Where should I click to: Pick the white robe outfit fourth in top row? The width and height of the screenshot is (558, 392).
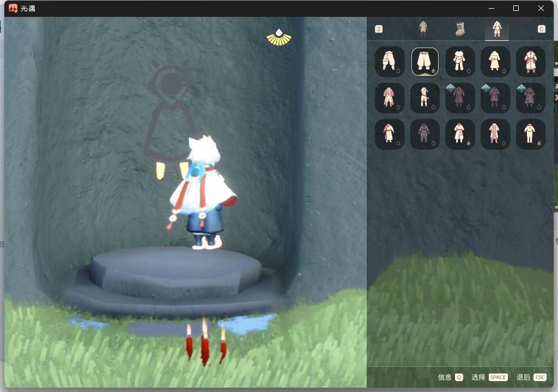tap(495, 62)
